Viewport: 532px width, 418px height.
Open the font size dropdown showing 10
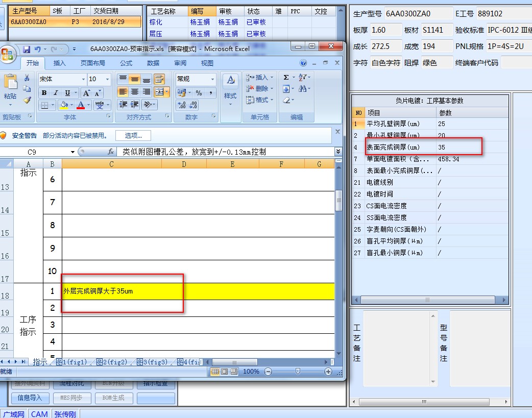point(108,79)
